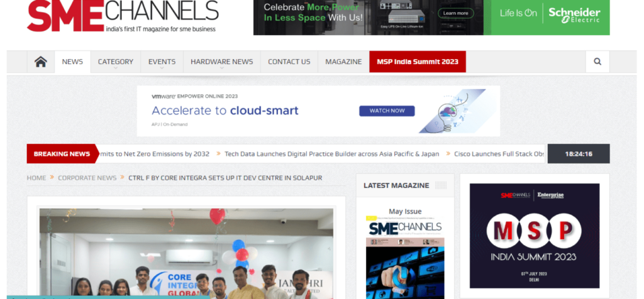Click the WATCH NOW button
Image resolution: width=644 pixels, height=299 pixels.
click(x=387, y=111)
